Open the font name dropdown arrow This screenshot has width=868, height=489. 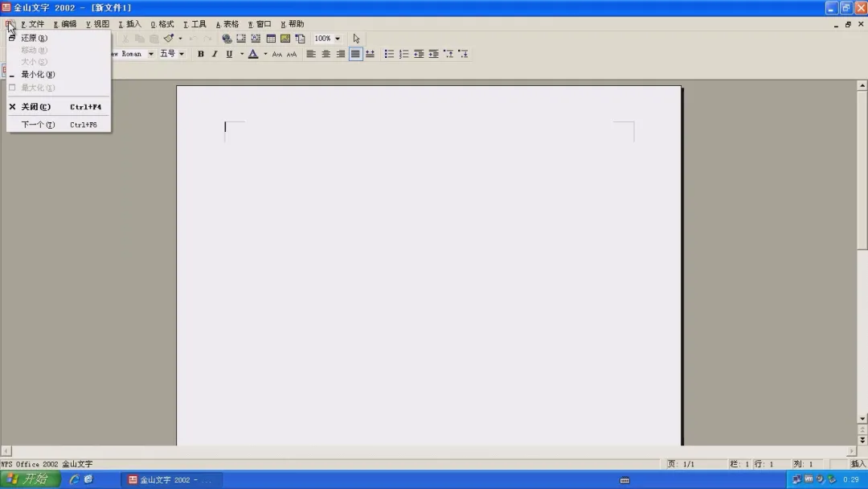pos(150,54)
